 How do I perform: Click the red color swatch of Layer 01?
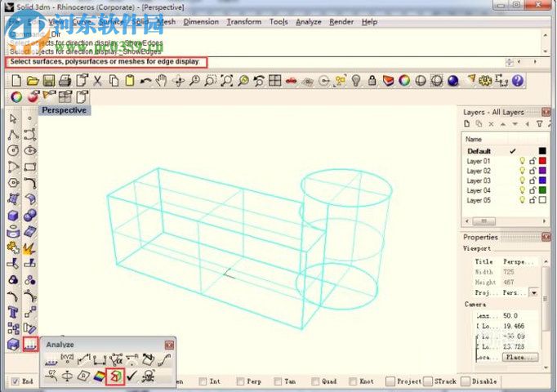(x=542, y=161)
